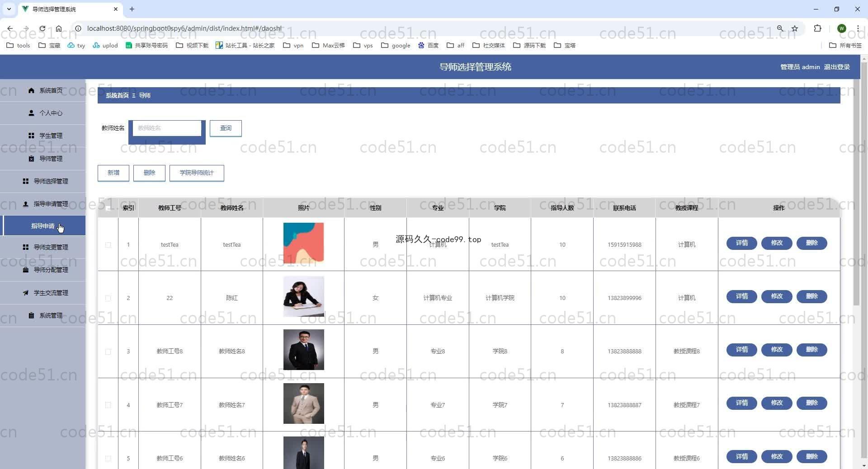868x469 pixels.
Task: Open the uplod bookmark
Action: 105,45
